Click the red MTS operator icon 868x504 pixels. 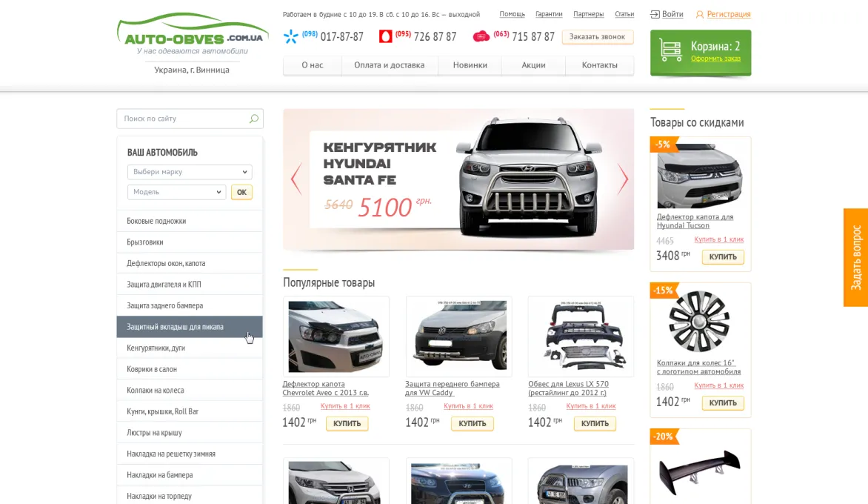click(x=385, y=36)
